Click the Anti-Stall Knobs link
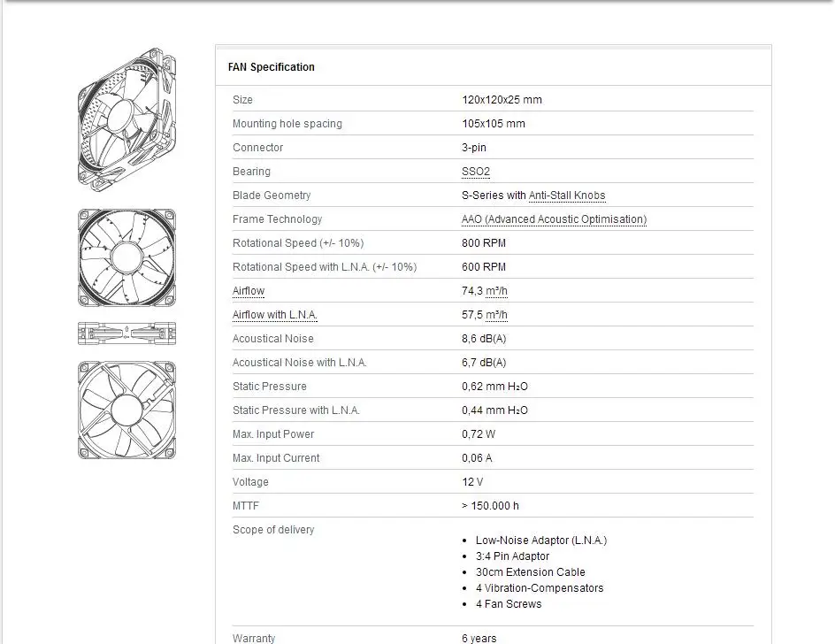Screen dimensions: 835x644 (x=567, y=195)
